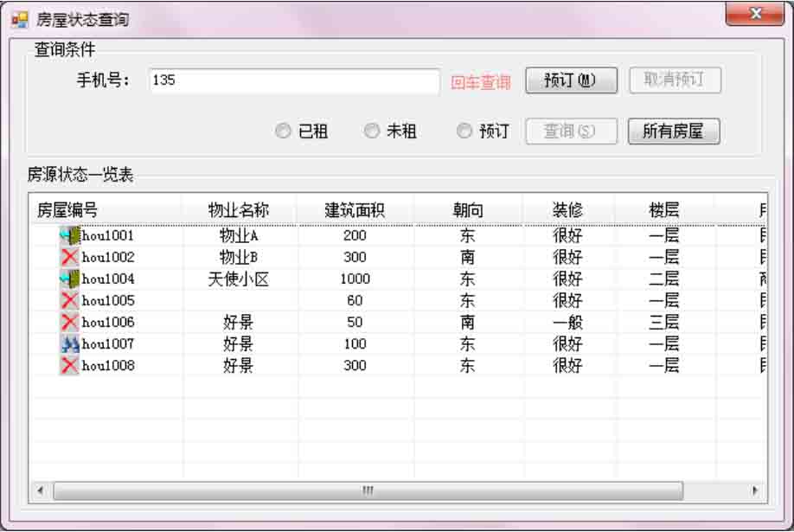Screen dimensions: 794x532
Task: Choose the 预订 radio option
Action: 464,131
